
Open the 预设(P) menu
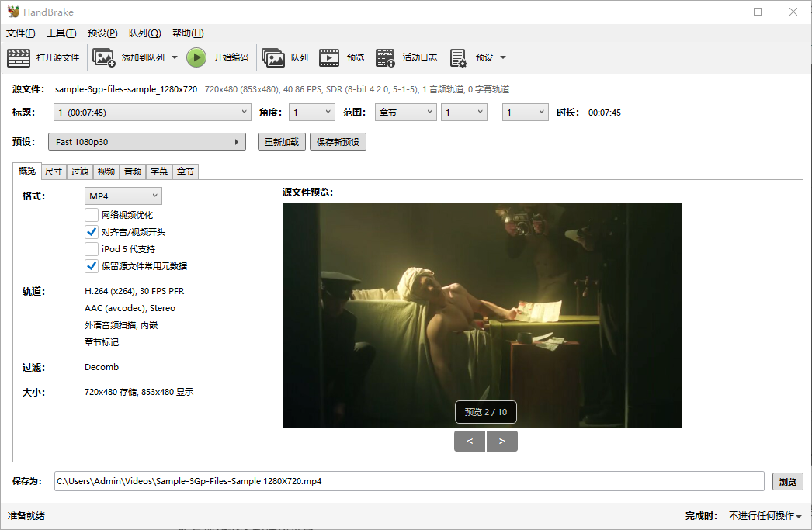coord(102,33)
